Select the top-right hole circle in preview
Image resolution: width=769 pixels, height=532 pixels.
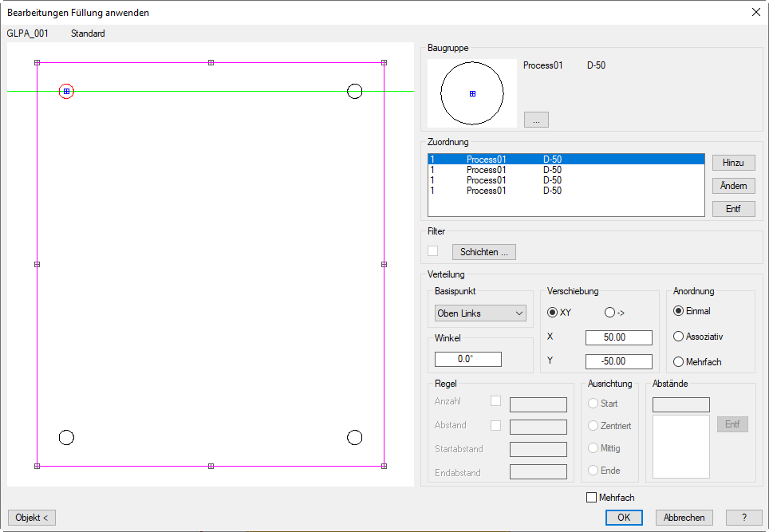click(355, 92)
